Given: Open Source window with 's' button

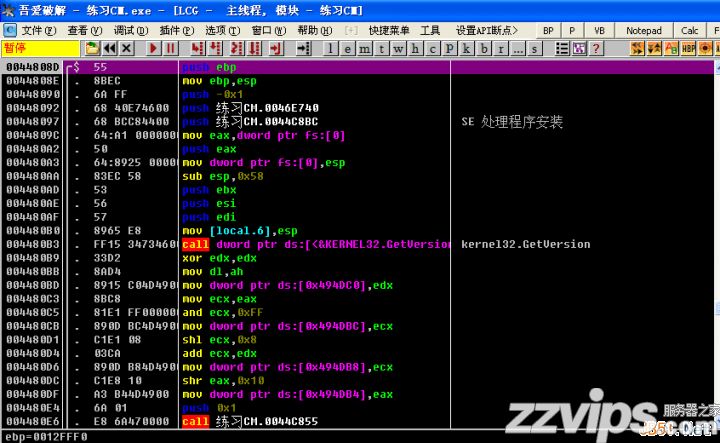Looking at the screenshot, I should click(534, 48).
